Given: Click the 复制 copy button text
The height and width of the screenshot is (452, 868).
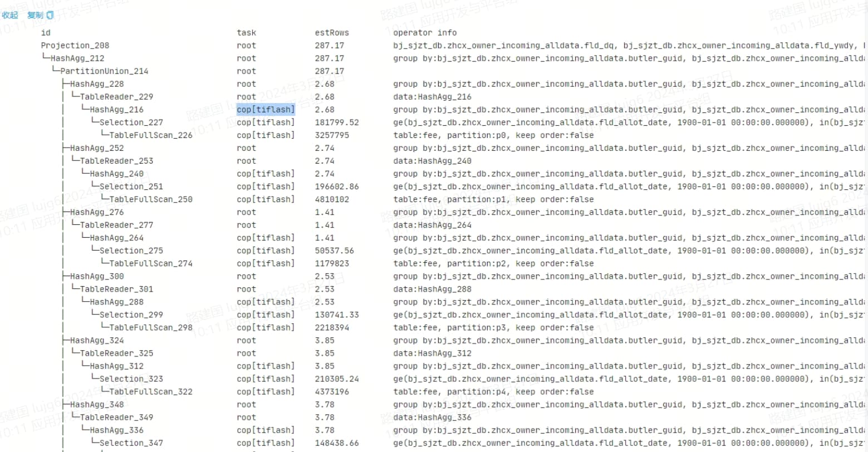Looking at the screenshot, I should point(35,15).
